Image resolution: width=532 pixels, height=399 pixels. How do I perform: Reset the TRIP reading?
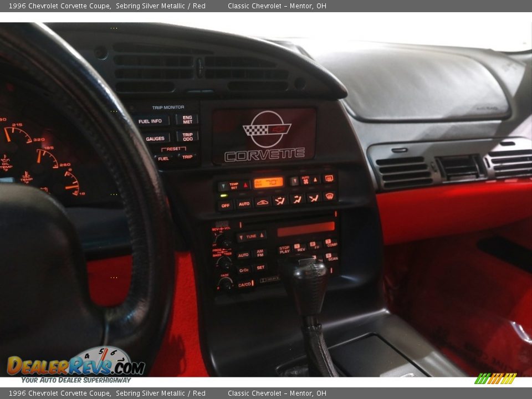coord(187,157)
